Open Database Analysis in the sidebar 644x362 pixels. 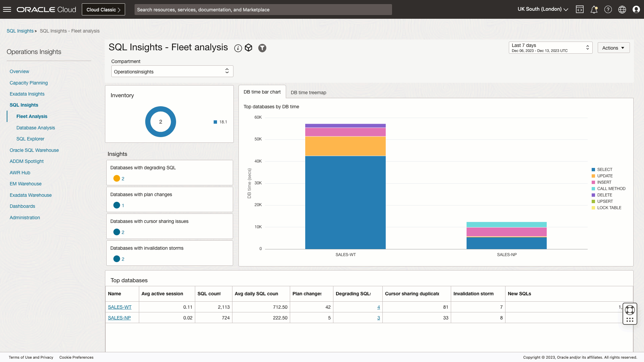coord(36,128)
